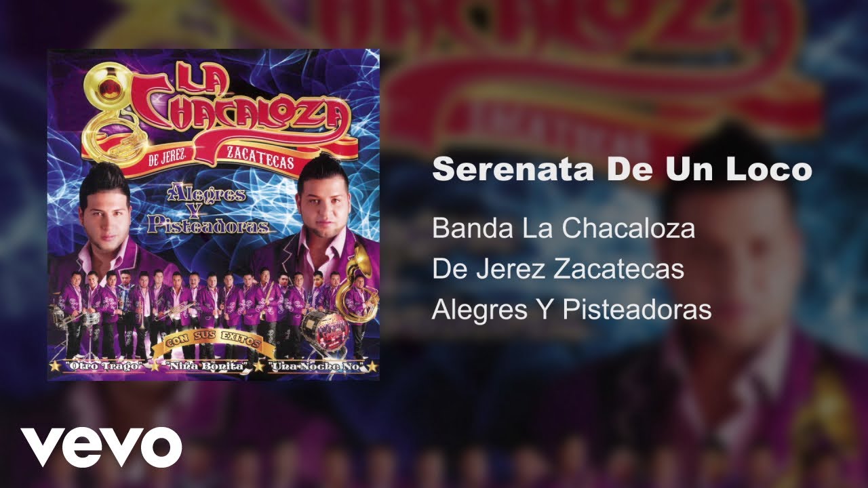Click the "Banda La Chacaloza" artist text
The width and height of the screenshot is (868, 488).
click(x=564, y=228)
